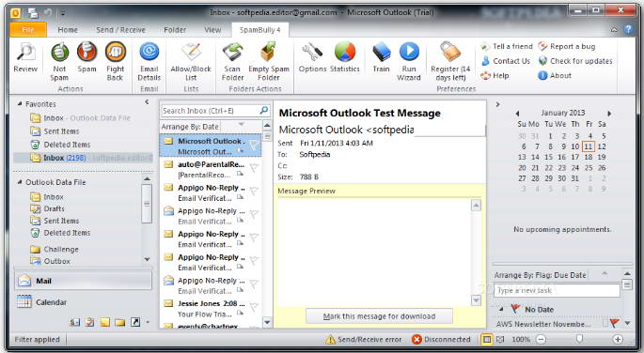The width and height of the screenshot is (644, 353).
Task: Click the search magnifier icon
Action: coord(263,110)
